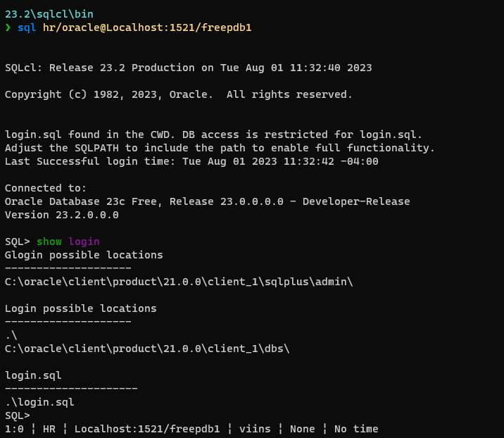Click the green prompt arrow before sql
The width and height of the screenshot is (504, 438).
click(x=8, y=27)
